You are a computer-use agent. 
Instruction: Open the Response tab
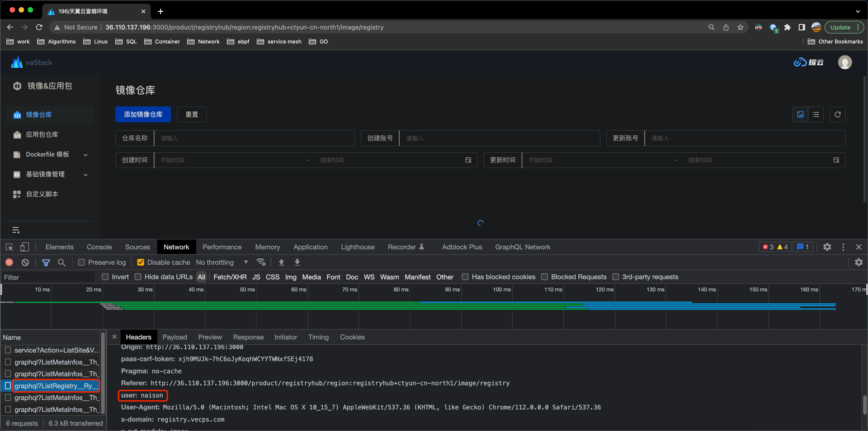248,337
